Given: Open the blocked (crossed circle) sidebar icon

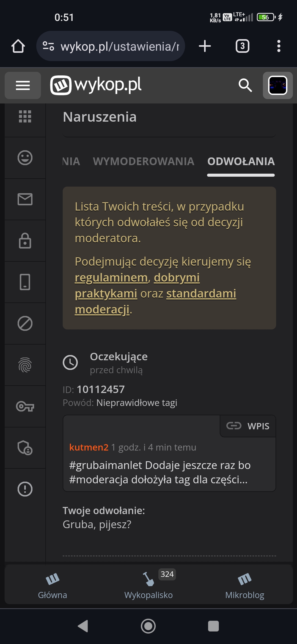Looking at the screenshot, I should click(x=25, y=323).
